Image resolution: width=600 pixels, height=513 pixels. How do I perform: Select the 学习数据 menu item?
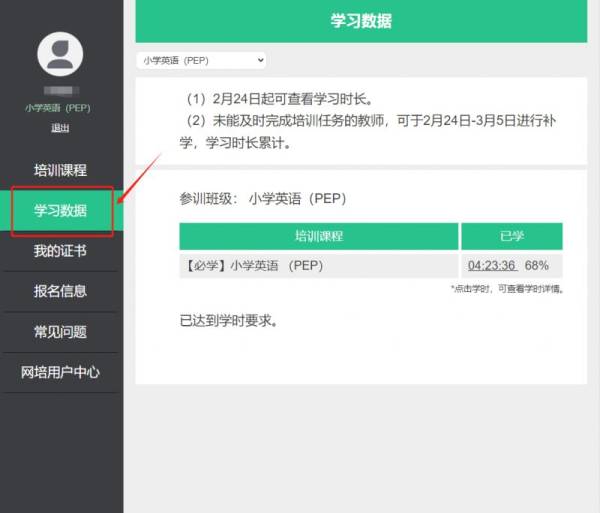(x=60, y=210)
